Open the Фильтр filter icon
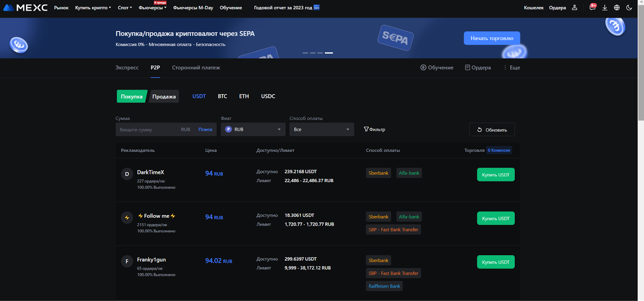644x301 pixels. click(374, 129)
